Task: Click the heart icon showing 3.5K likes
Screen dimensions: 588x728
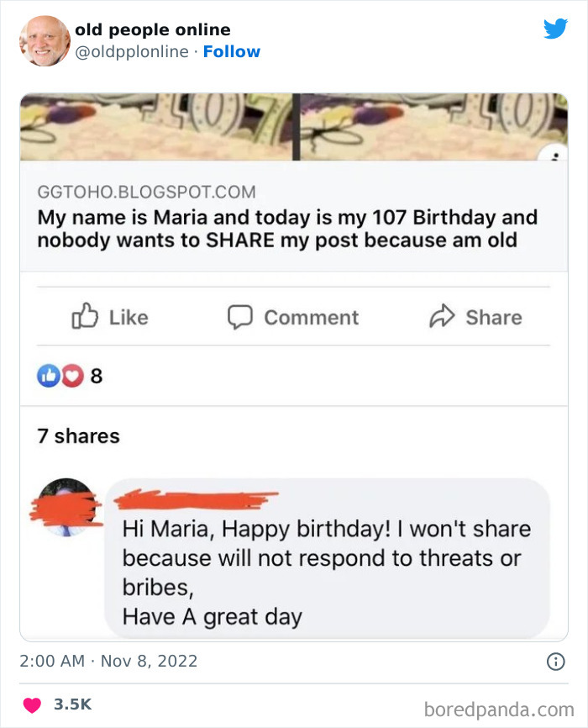Action: point(32,707)
